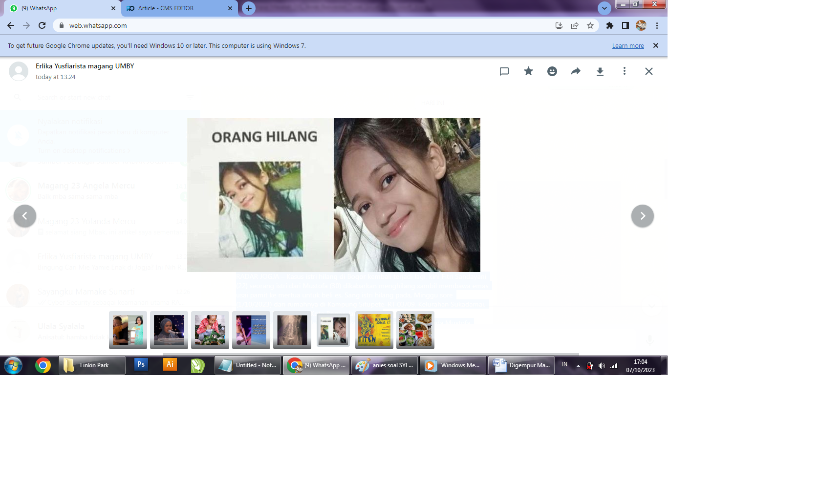Show hidden system tray icons

tap(578, 365)
